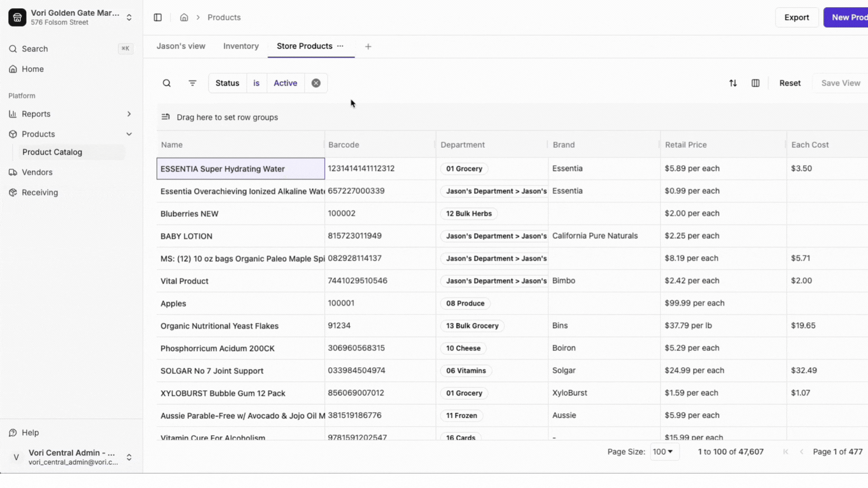The width and height of the screenshot is (868, 488).
Task: Click the Reset button
Action: point(790,83)
